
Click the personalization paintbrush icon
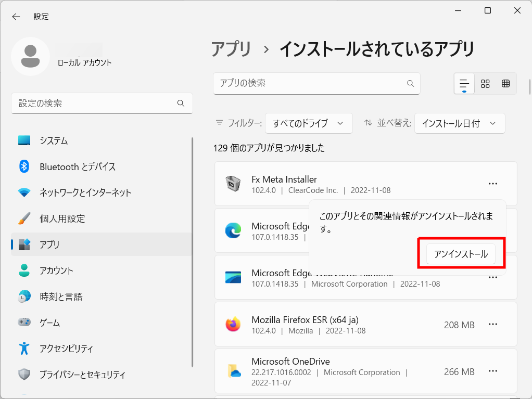point(24,218)
